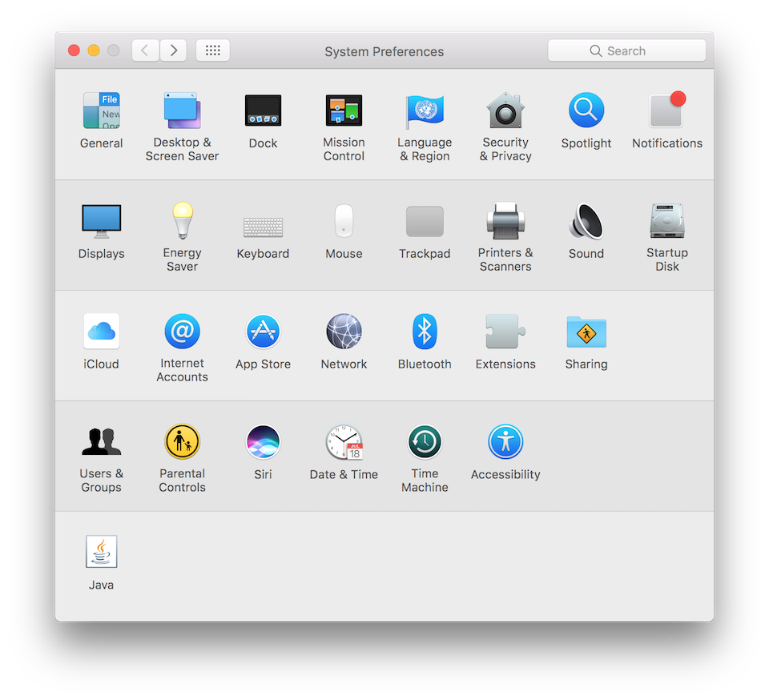Open Date & Time preferences
Image resolution: width=769 pixels, height=700 pixels.
pos(344,442)
